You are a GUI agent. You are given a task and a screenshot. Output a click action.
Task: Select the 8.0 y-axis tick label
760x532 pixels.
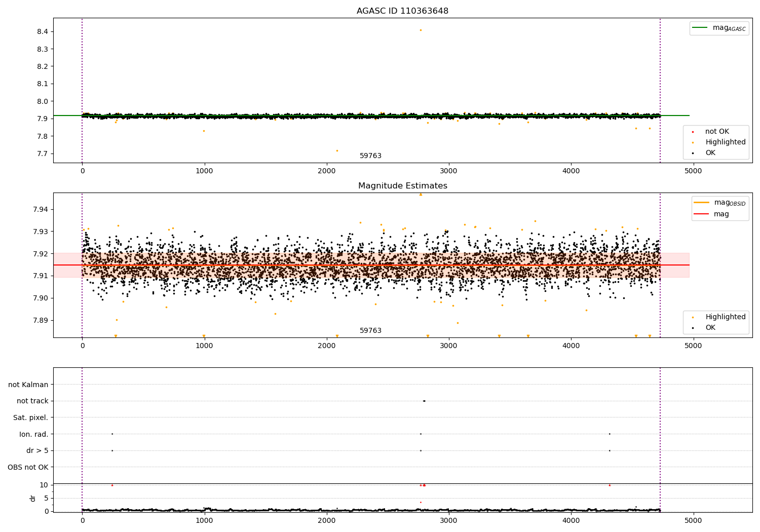coord(42,101)
